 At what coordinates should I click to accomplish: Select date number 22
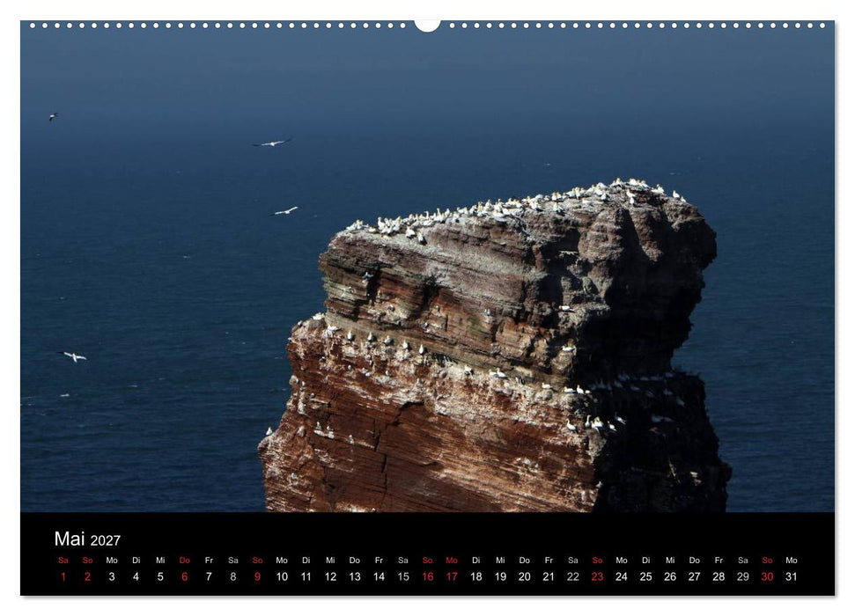click(x=573, y=576)
